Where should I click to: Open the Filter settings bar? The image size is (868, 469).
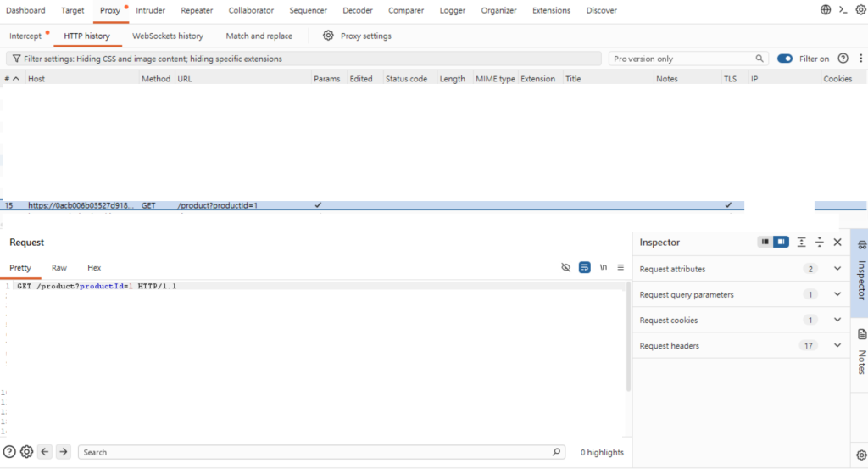[304, 59]
